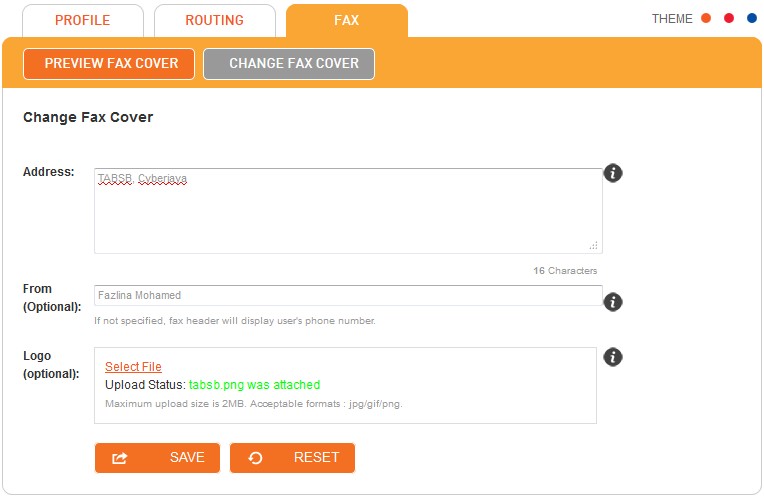Click the 'Change Fax Cover' heading

tap(88, 117)
